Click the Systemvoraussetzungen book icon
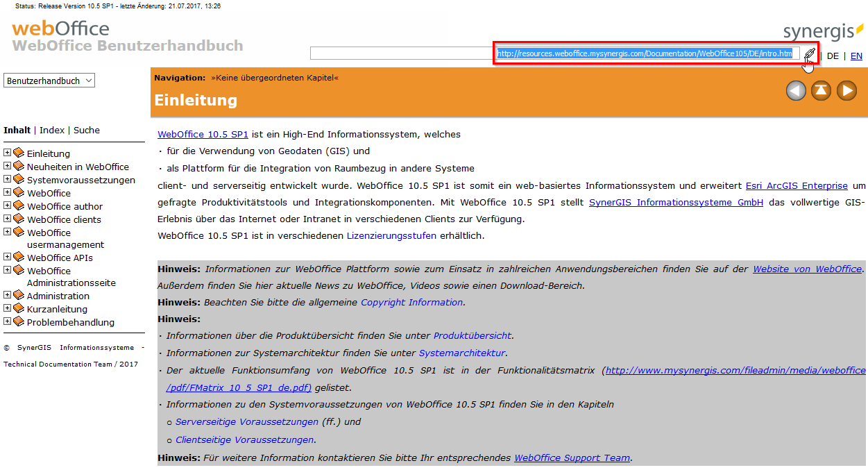This screenshot has width=868, height=470. pos(18,180)
